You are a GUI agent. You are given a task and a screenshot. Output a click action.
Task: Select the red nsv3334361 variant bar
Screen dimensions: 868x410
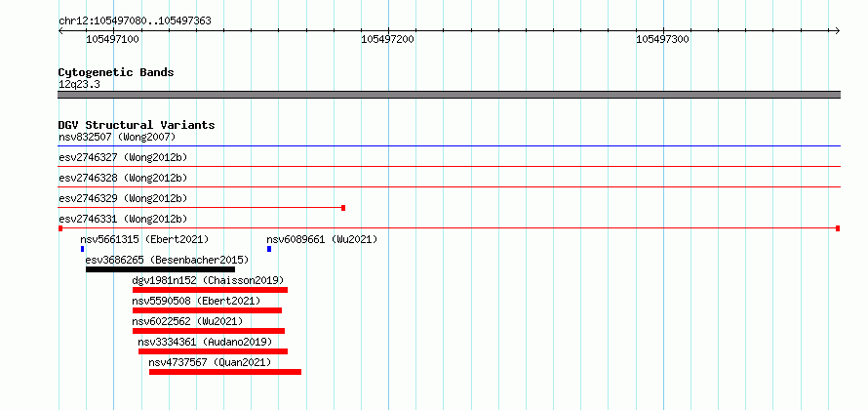[x=214, y=351]
